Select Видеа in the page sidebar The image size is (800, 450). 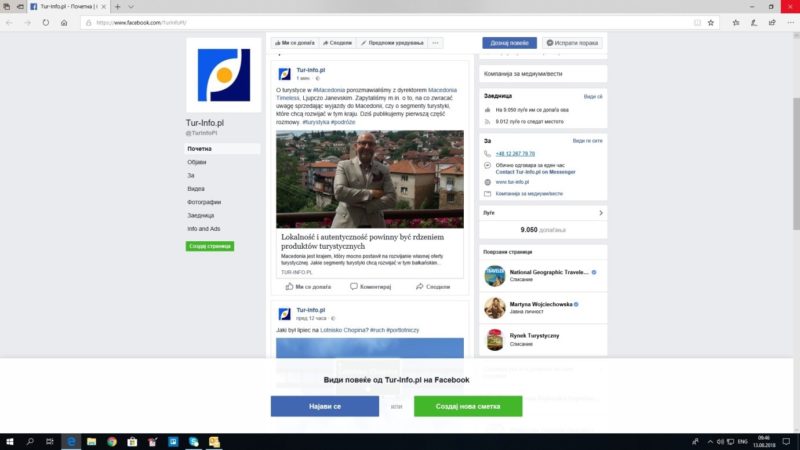(x=196, y=189)
